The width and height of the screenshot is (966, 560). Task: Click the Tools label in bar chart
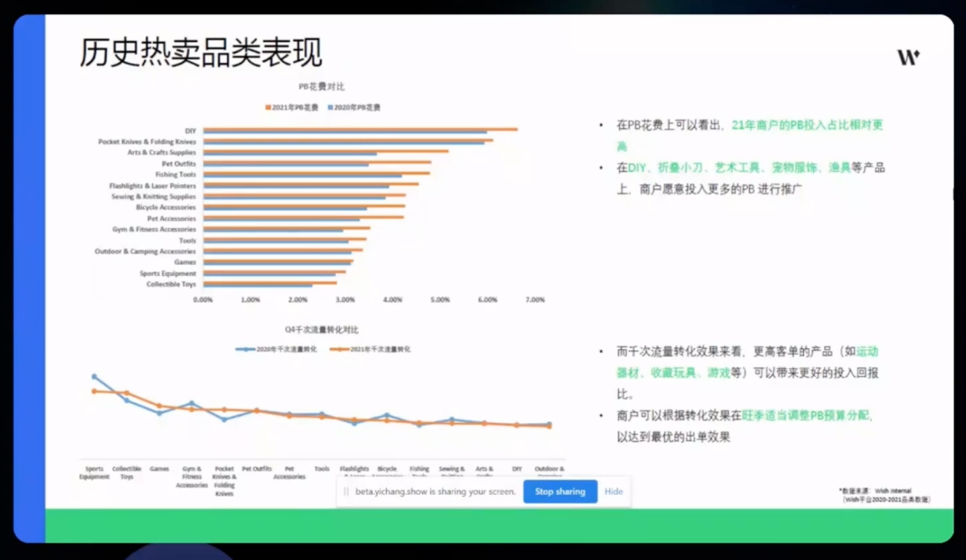click(187, 241)
